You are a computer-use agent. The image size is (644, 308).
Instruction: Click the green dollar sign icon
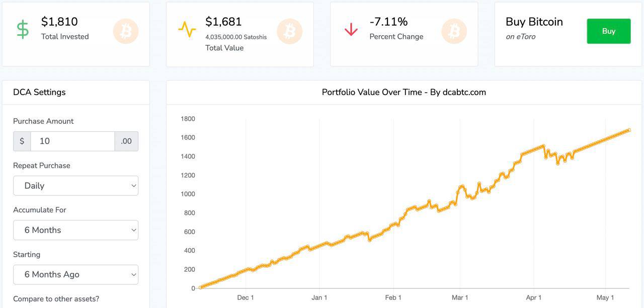pos(23,30)
